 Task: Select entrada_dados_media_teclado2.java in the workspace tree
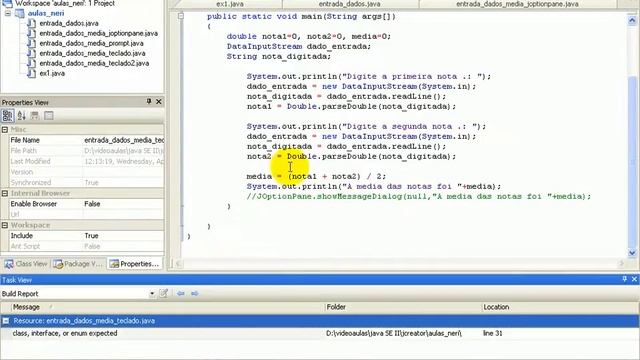tap(94, 63)
